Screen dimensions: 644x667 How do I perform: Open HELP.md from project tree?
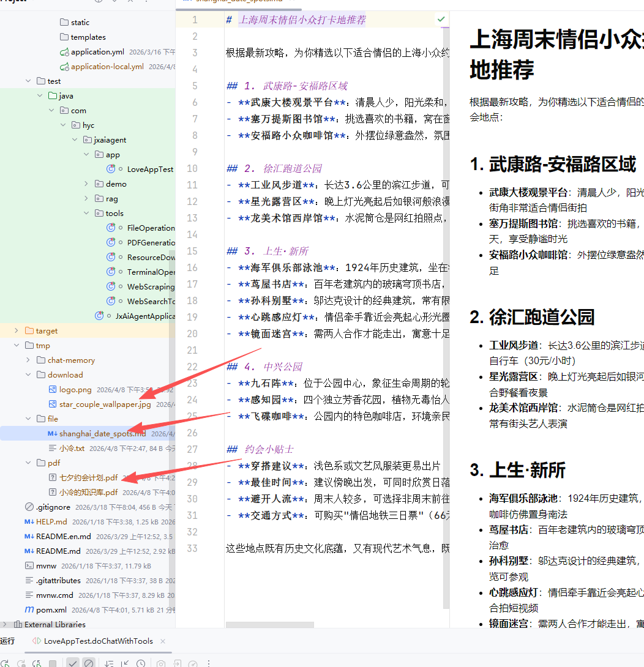[51, 521]
